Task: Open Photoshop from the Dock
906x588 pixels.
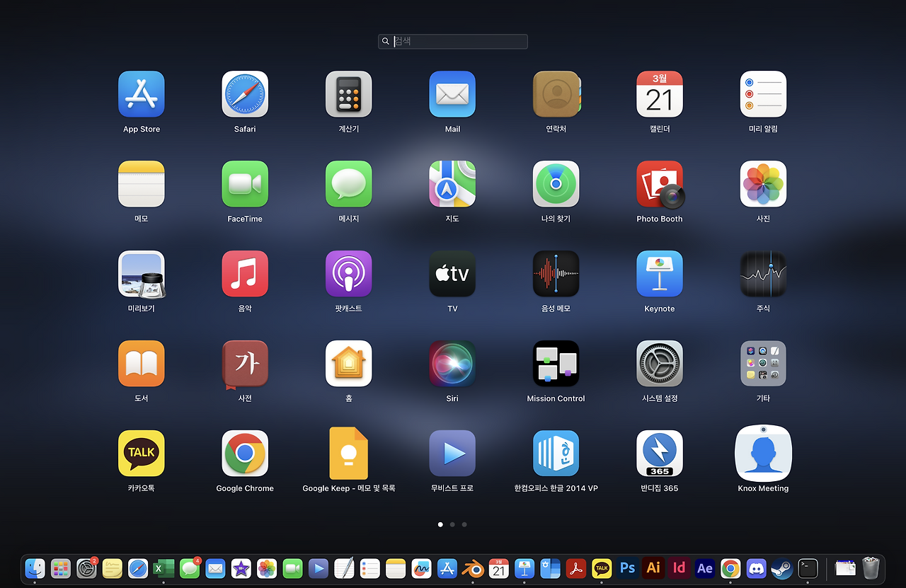Action: [627, 568]
